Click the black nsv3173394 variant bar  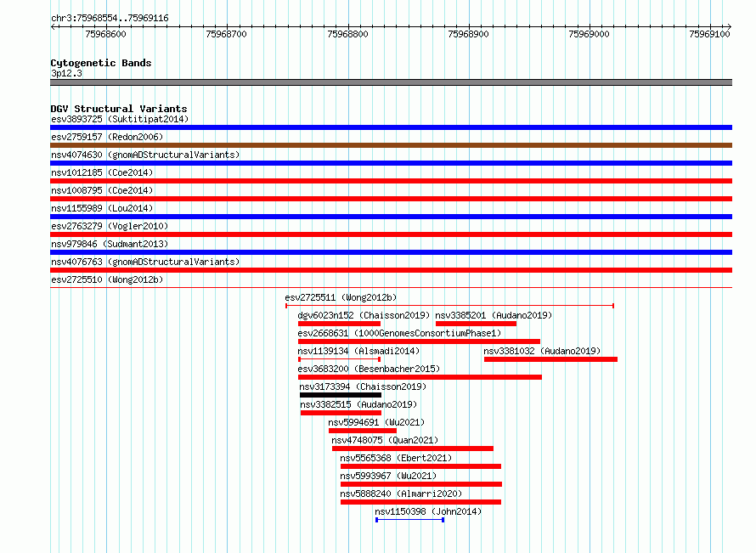click(341, 395)
